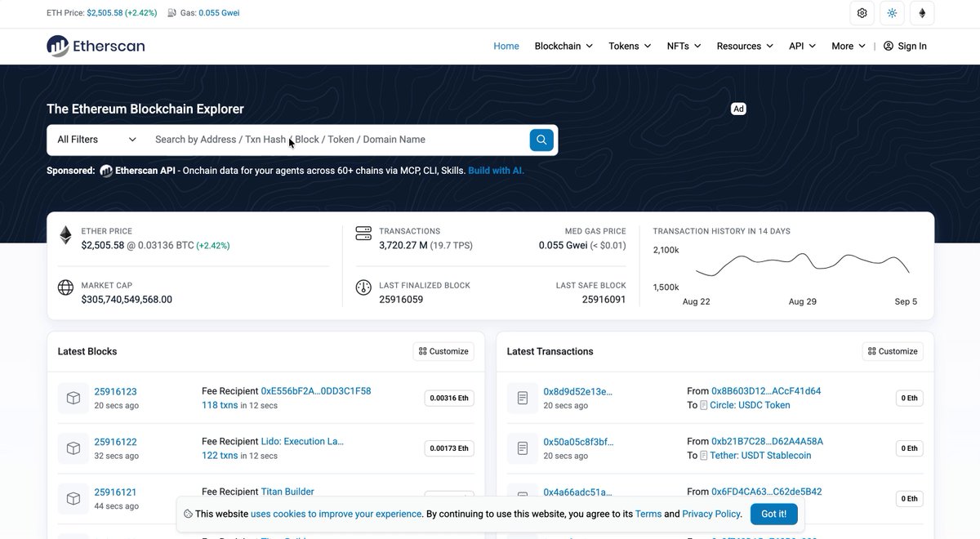Click the gas pump icon
Screen dimensions: 980x539
coord(171,13)
